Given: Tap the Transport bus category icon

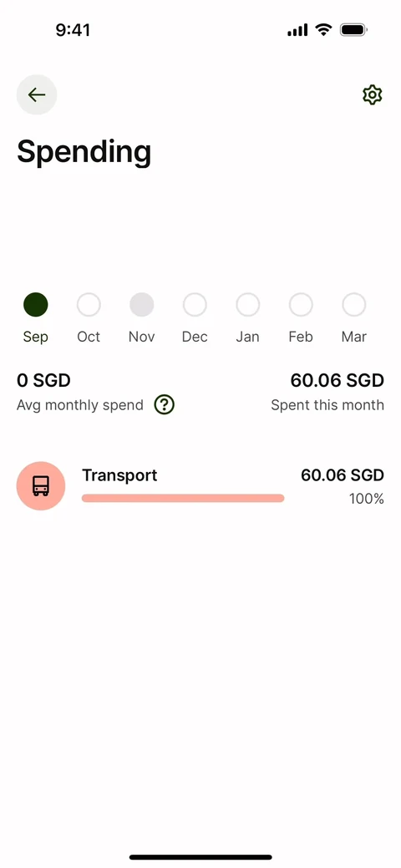Looking at the screenshot, I should click(x=41, y=486).
